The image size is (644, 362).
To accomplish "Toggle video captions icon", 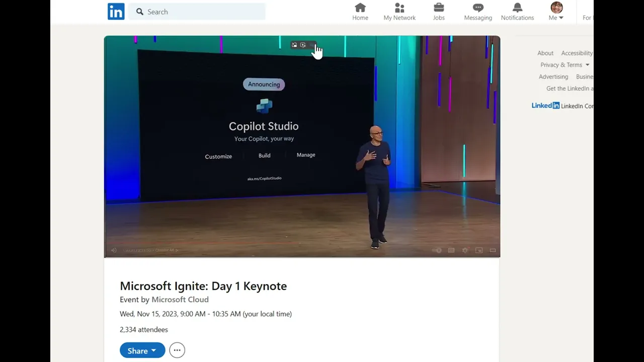I will (x=451, y=250).
